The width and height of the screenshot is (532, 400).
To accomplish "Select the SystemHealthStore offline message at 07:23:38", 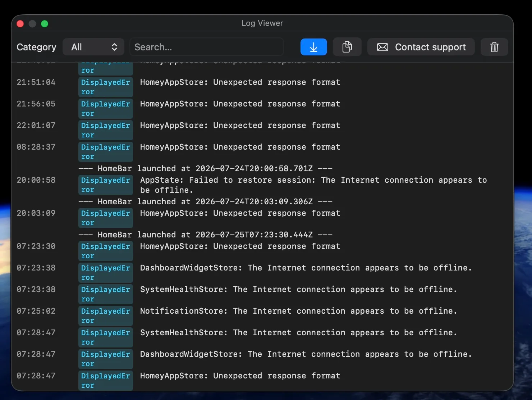I will (x=299, y=290).
